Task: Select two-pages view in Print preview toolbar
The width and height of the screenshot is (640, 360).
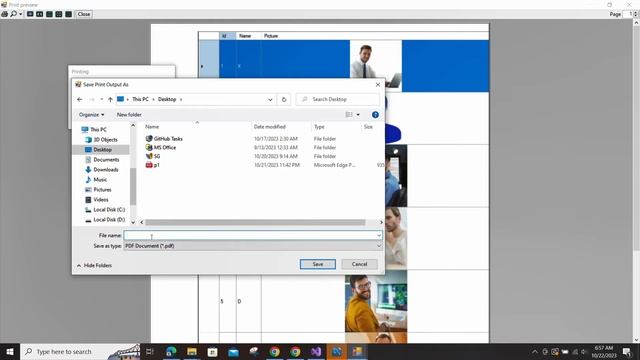Action: 40,14
